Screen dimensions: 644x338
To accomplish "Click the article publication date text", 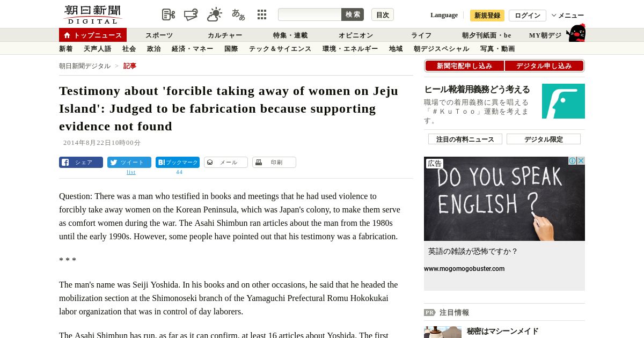I will click(102, 143).
